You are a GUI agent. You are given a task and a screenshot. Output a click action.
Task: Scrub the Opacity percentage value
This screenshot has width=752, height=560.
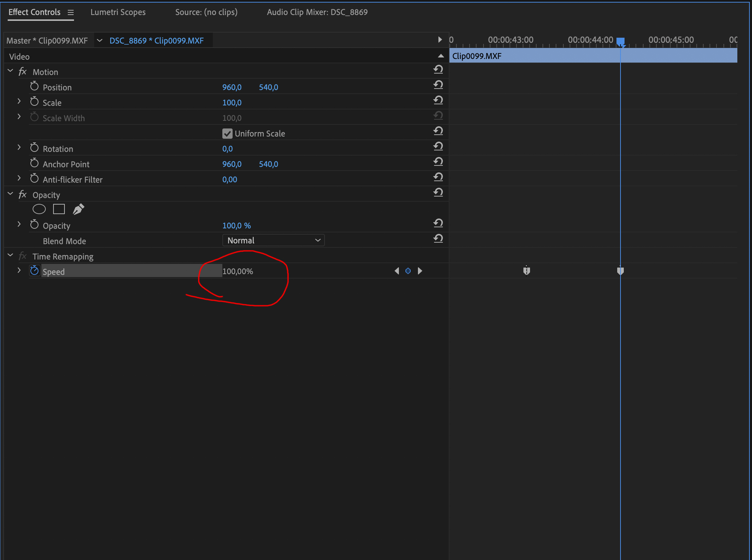(x=236, y=225)
